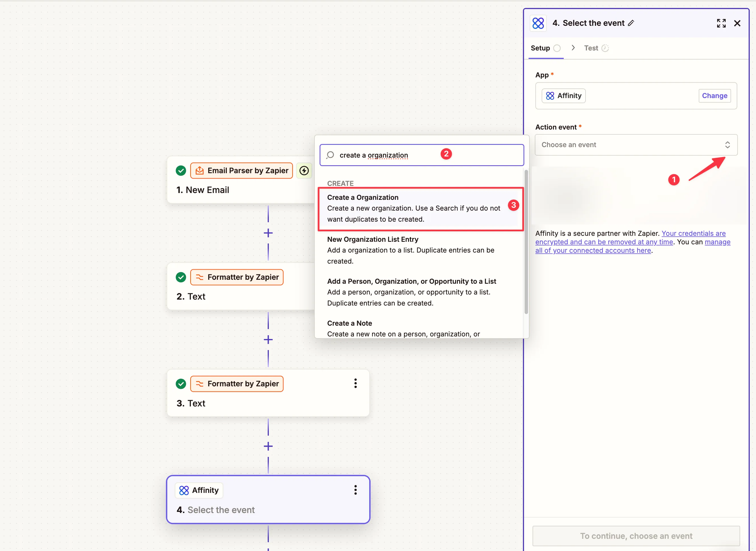
Task: Open manage connected accounts link
Action: coord(633,246)
